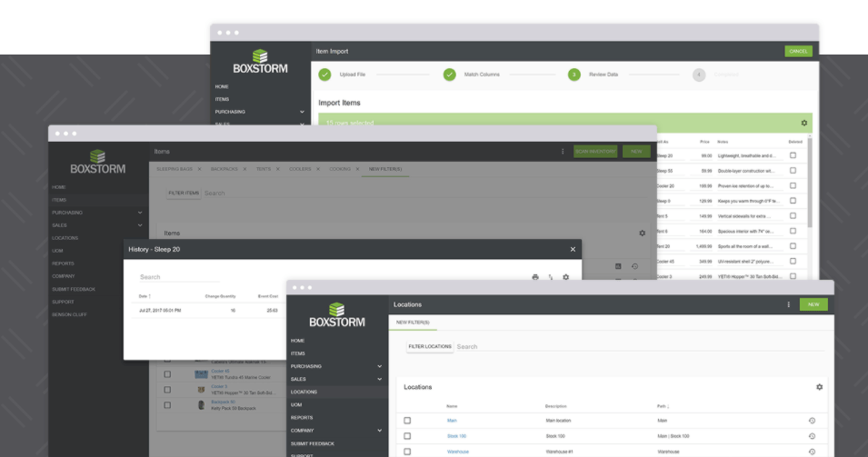Screen dimensions: 868x457
Task: Expand Sales in Locations window sidebar
Action: click(380, 379)
